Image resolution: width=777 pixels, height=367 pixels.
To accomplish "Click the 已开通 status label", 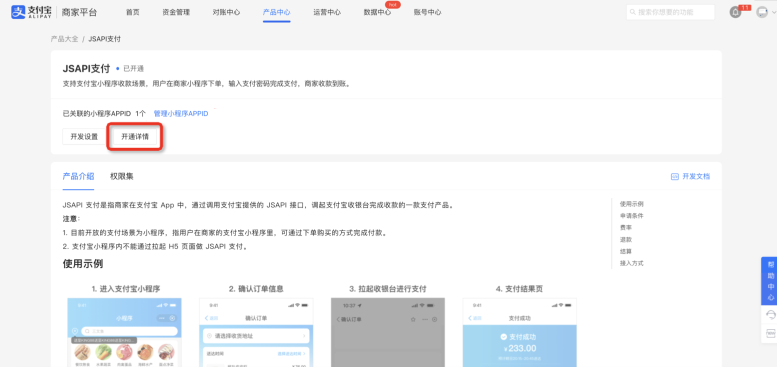I will click(133, 69).
